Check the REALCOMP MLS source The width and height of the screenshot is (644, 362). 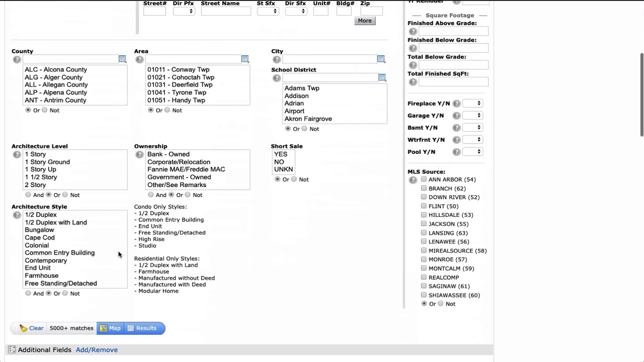pyautogui.click(x=424, y=277)
